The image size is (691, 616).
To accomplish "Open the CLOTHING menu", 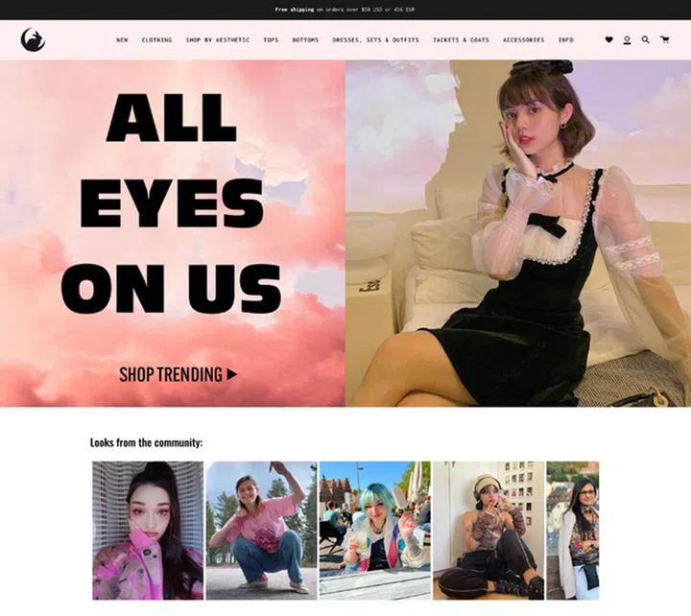I will click(156, 40).
